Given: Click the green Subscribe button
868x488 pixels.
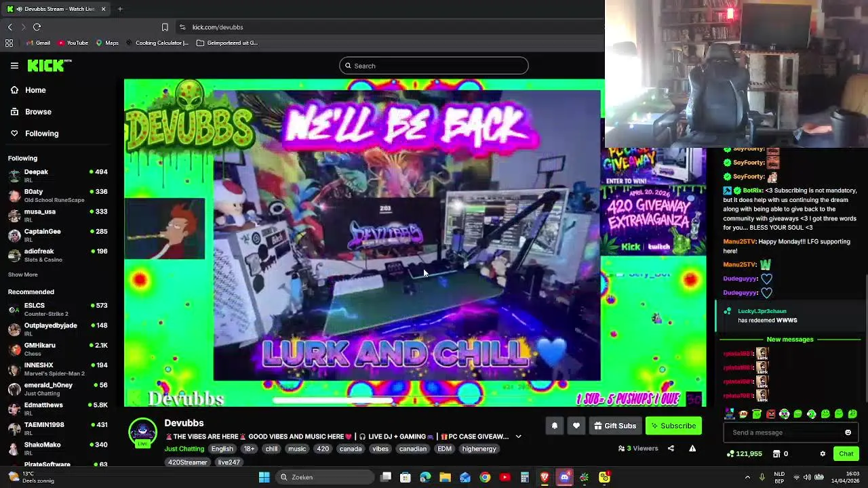Looking at the screenshot, I should (x=673, y=426).
